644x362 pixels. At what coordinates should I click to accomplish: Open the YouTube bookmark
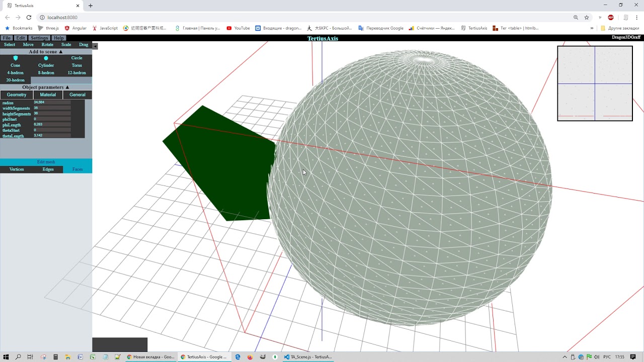click(x=238, y=28)
